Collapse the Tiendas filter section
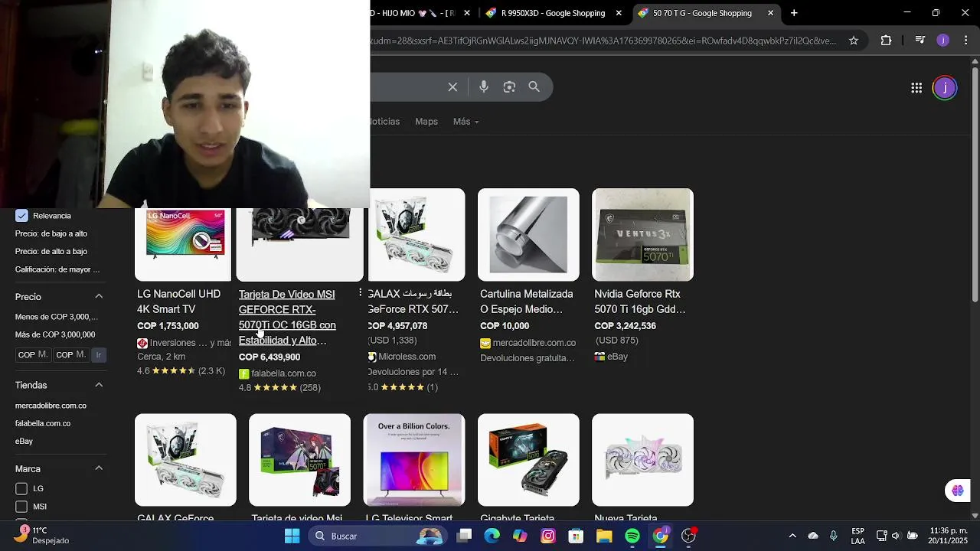Screen dimensions: 980x551 click(99, 385)
